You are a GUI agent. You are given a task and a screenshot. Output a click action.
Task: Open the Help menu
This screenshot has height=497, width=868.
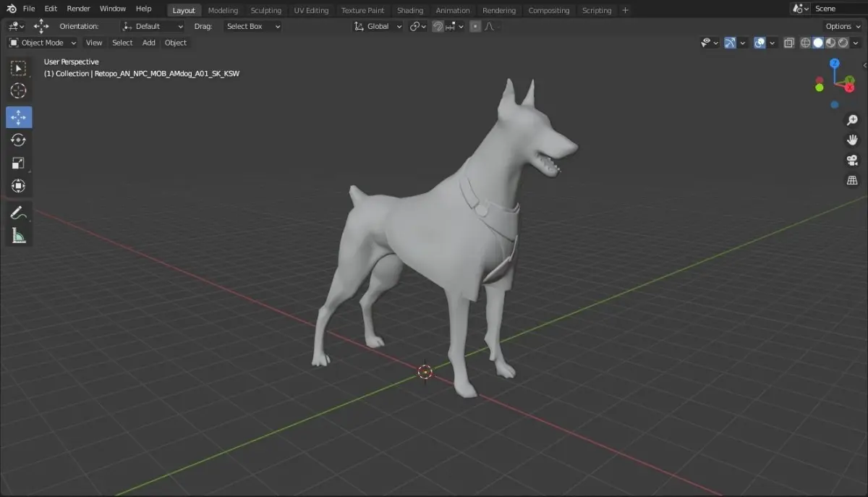[144, 9]
